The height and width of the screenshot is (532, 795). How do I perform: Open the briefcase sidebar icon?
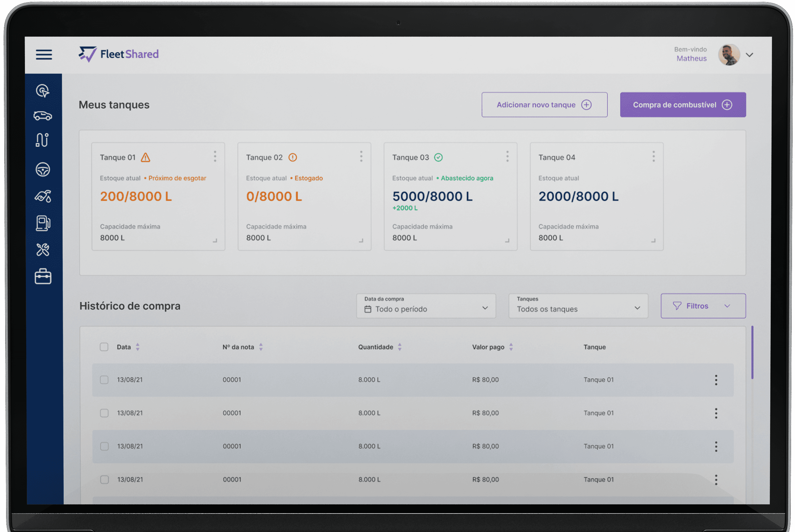point(43,276)
